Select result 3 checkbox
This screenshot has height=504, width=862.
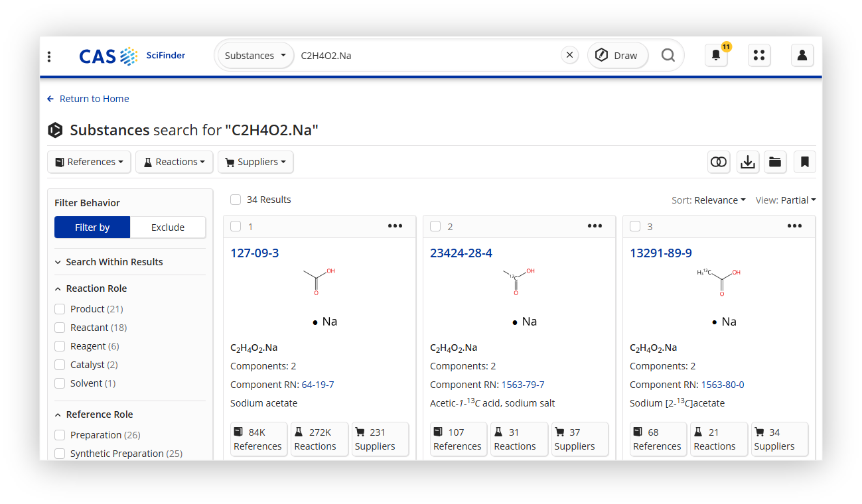point(635,226)
